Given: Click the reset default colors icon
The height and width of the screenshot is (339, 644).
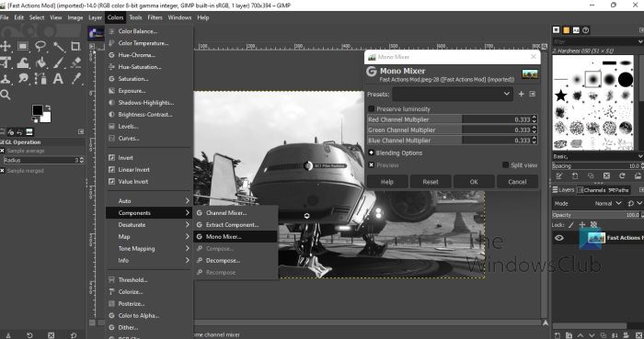Looking at the screenshot, I should (35, 120).
